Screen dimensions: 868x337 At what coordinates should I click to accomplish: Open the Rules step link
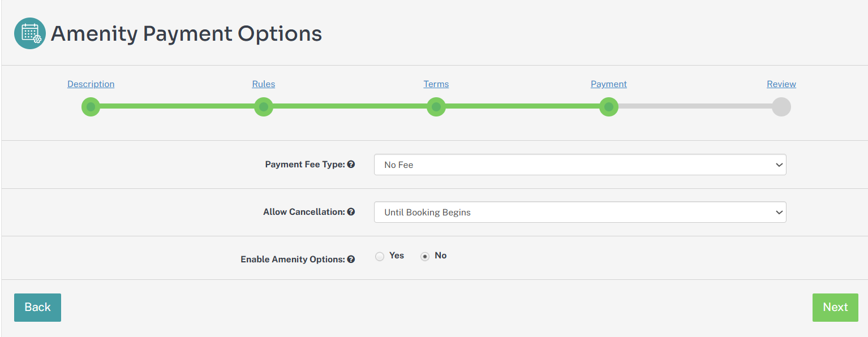[264, 84]
